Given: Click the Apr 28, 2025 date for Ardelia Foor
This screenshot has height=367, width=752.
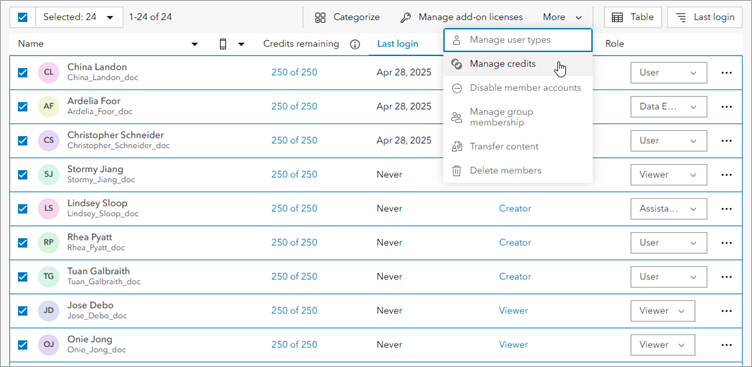Looking at the screenshot, I should (x=404, y=107).
